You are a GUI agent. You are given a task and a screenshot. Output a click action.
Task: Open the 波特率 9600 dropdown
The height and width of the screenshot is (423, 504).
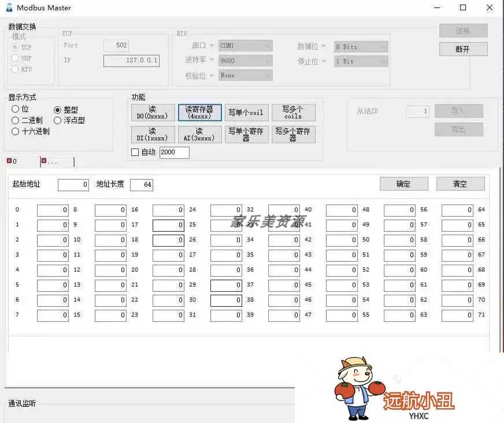(x=245, y=61)
